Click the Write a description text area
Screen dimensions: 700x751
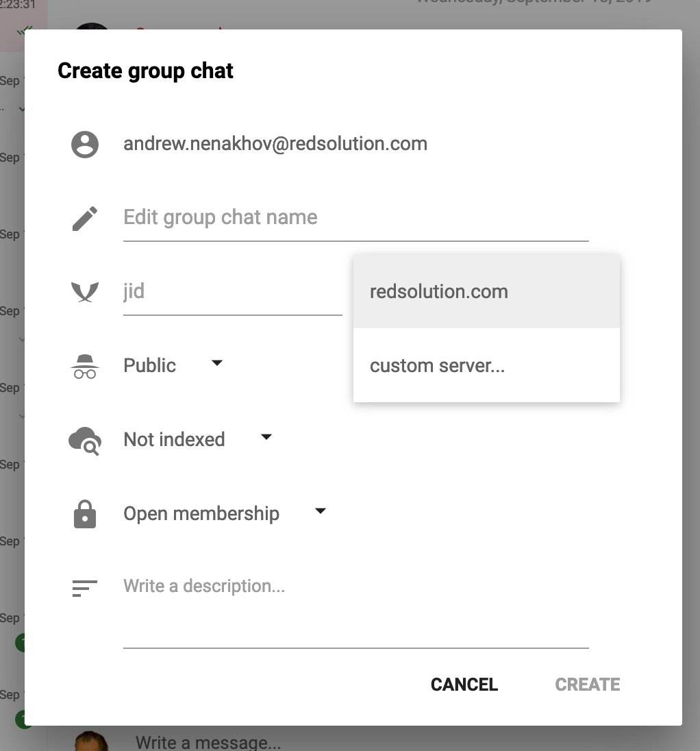355,603
